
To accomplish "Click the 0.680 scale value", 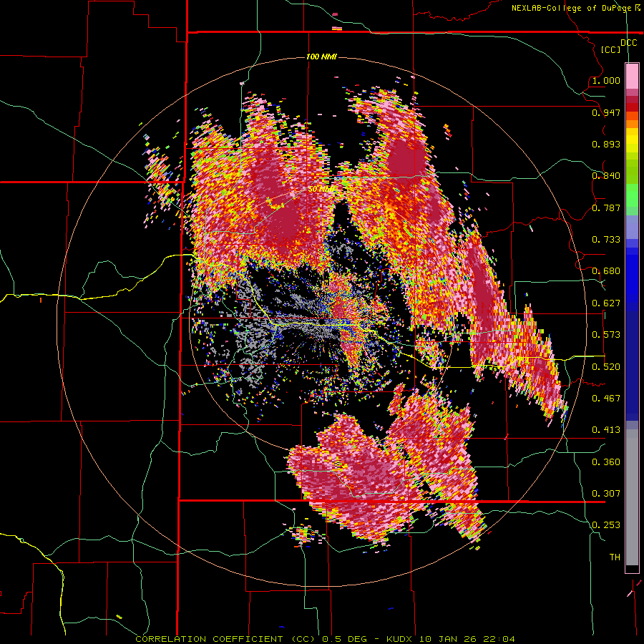I will [x=606, y=271].
